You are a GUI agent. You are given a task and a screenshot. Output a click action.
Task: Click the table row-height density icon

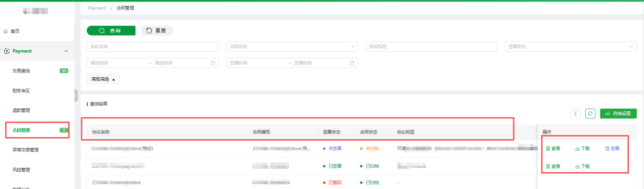pyautogui.click(x=576, y=113)
